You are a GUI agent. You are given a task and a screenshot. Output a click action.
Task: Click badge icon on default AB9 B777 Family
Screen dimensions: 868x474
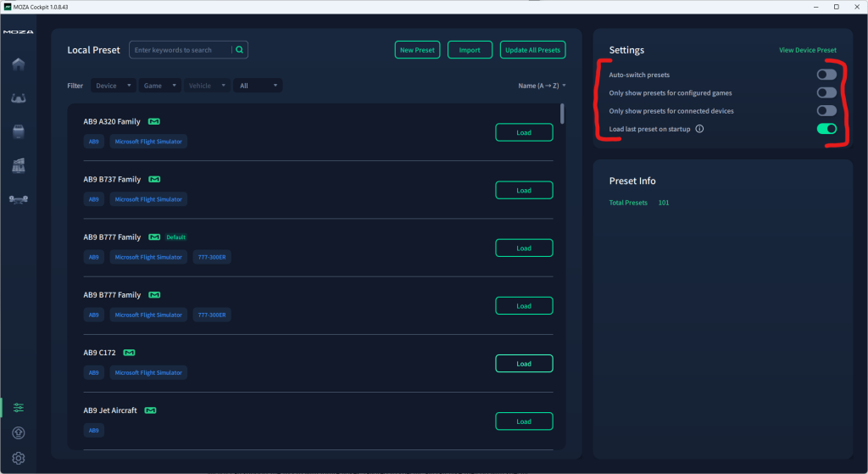click(x=154, y=237)
